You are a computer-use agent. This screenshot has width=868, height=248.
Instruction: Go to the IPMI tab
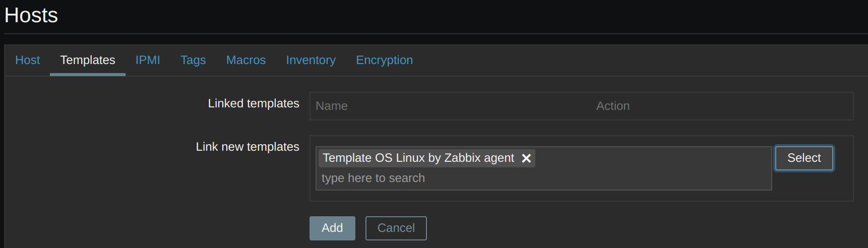click(148, 60)
